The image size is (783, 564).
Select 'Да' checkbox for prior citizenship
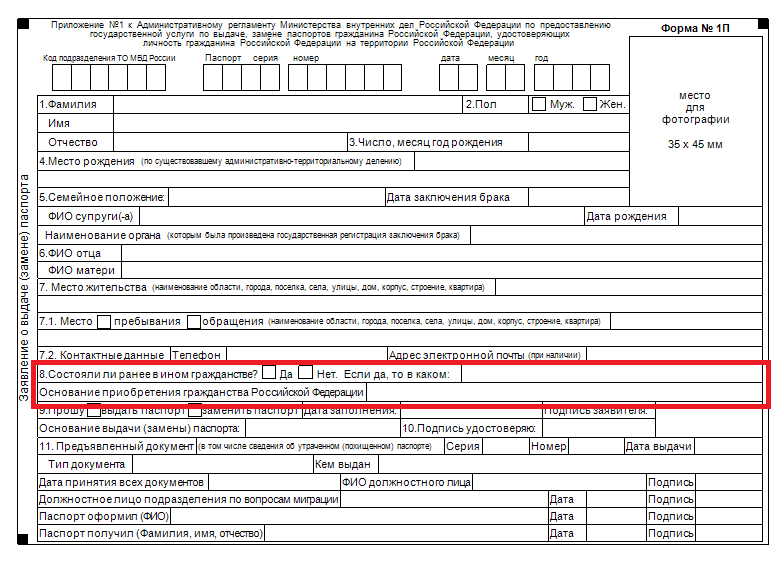click(268, 373)
